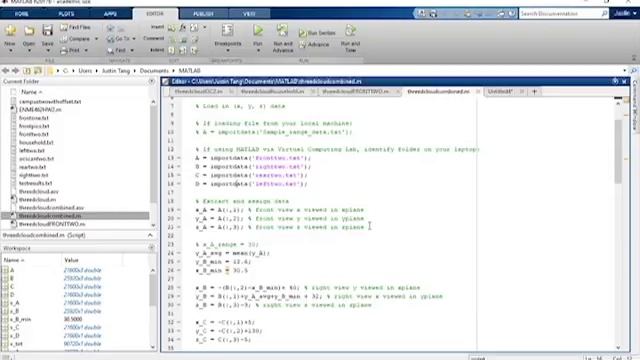The image size is (640, 360).
Task: Click the browse for folder icon
Action: point(38,71)
